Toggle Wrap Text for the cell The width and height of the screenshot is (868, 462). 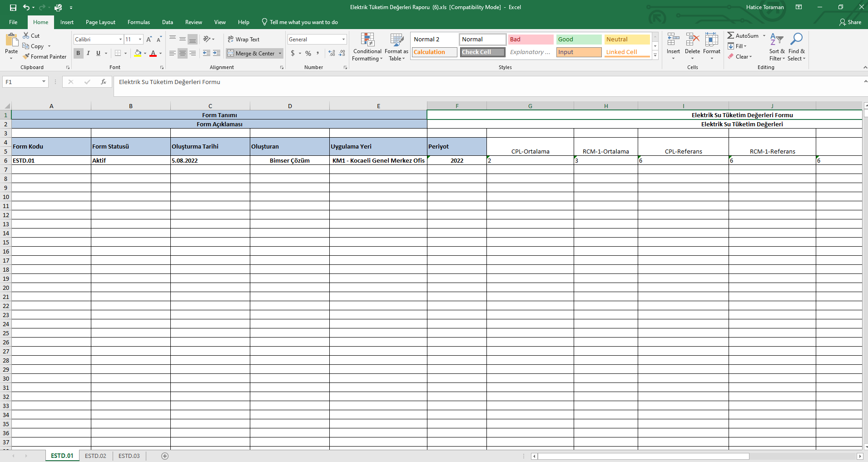click(243, 40)
